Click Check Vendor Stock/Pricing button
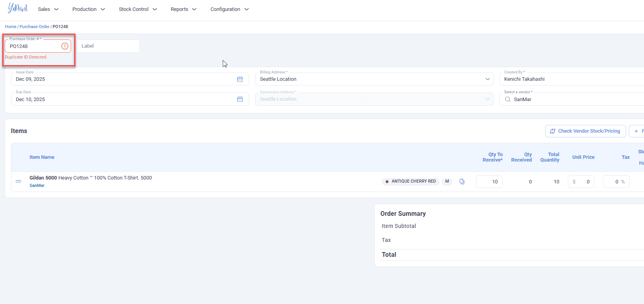Image resolution: width=644 pixels, height=304 pixels. pyautogui.click(x=585, y=131)
